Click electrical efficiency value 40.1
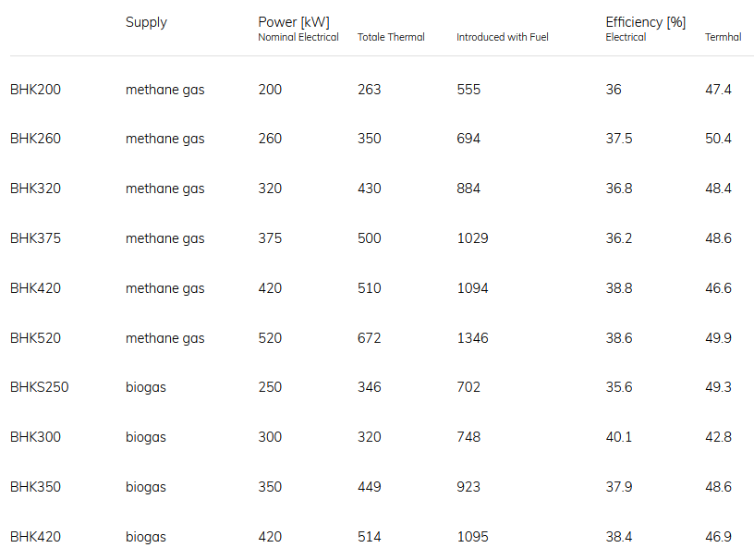754x560 pixels. click(x=618, y=437)
